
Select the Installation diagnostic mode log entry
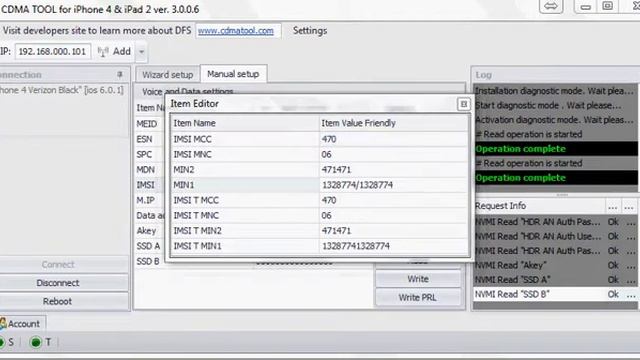click(556, 91)
